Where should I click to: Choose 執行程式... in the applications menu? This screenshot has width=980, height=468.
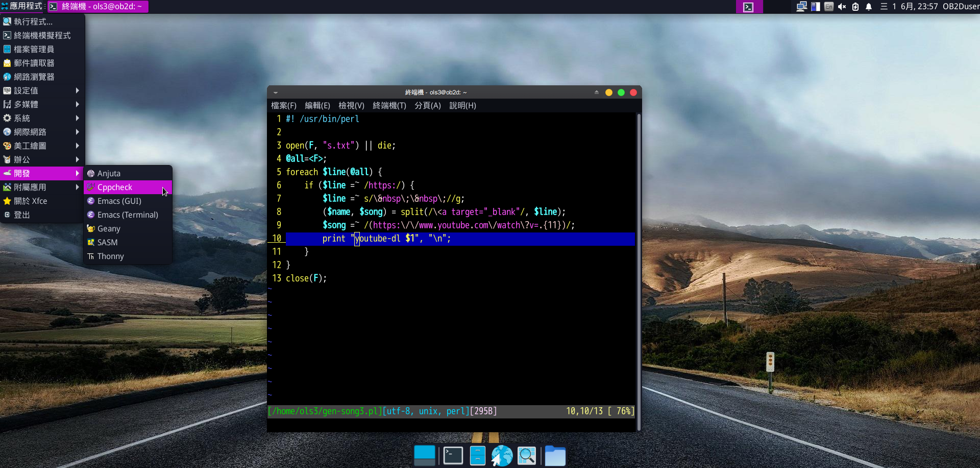coord(42,21)
